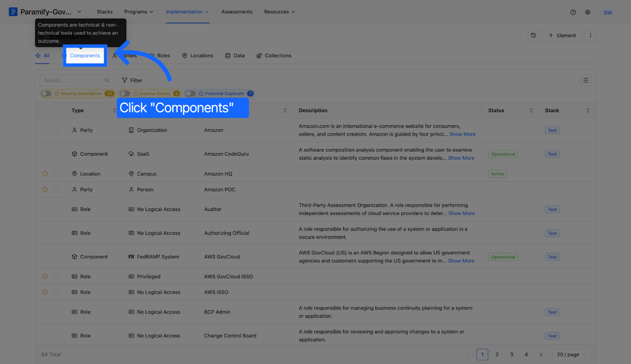Click the Paramify logo icon
The height and width of the screenshot is (364, 631).
[13, 12]
